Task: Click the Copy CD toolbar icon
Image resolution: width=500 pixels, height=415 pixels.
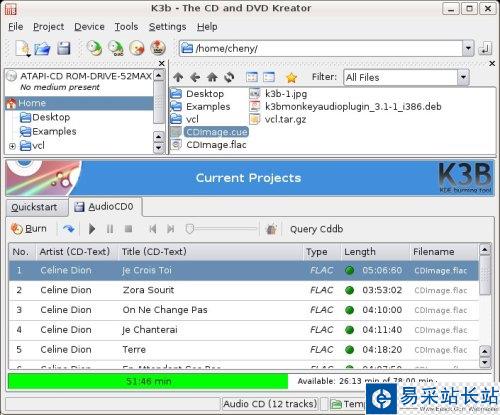Action: pyautogui.click(x=94, y=48)
